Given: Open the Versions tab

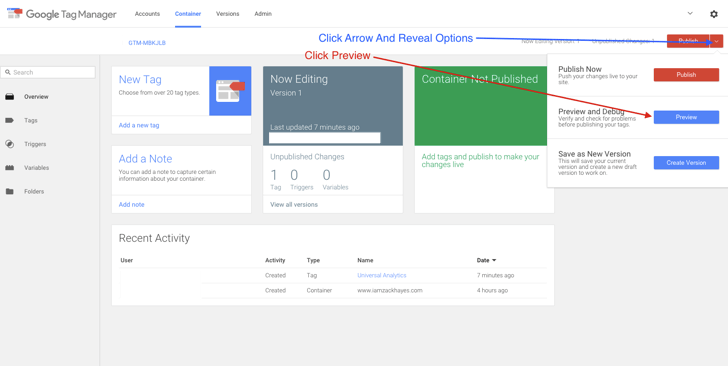Looking at the screenshot, I should [228, 13].
